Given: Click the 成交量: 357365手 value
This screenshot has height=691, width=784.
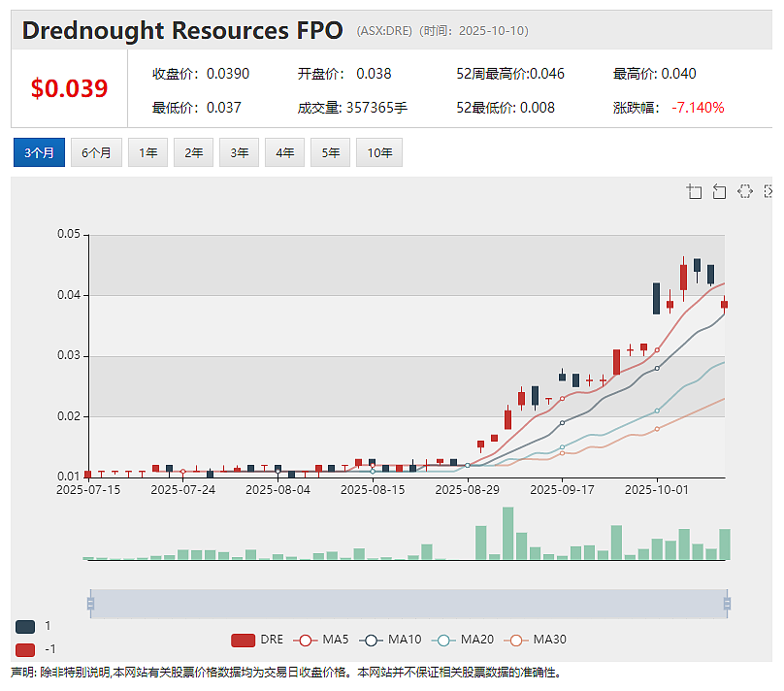Looking at the screenshot, I should pyautogui.click(x=352, y=108).
